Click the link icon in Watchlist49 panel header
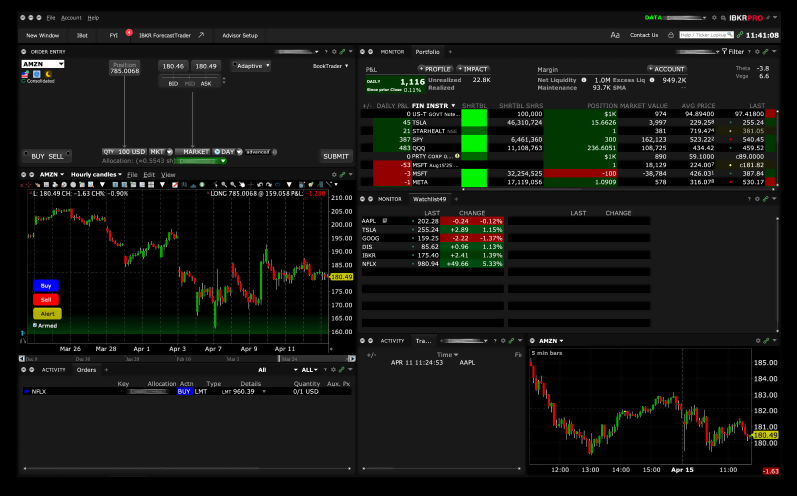The width and height of the screenshot is (797, 496). (765, 199)
